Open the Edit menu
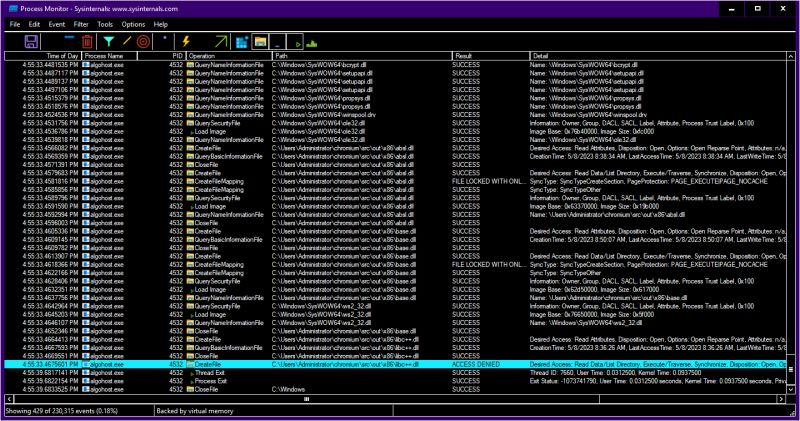 click(34, 24)
